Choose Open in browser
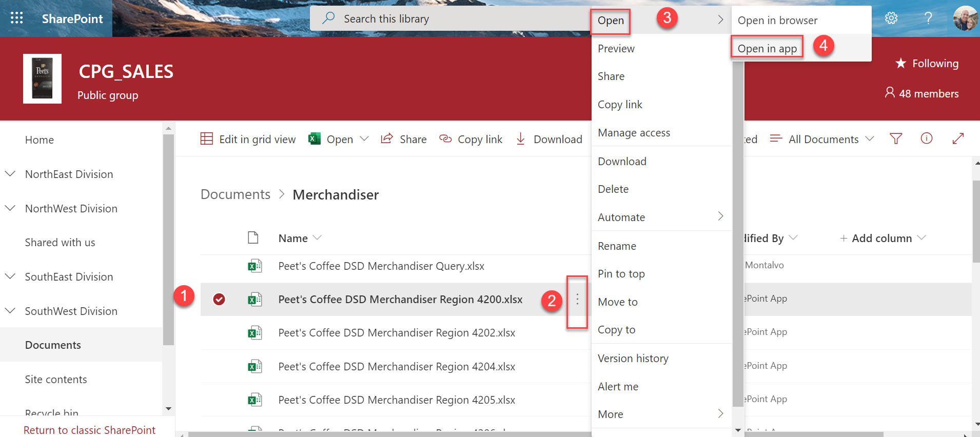 [801, 20]
